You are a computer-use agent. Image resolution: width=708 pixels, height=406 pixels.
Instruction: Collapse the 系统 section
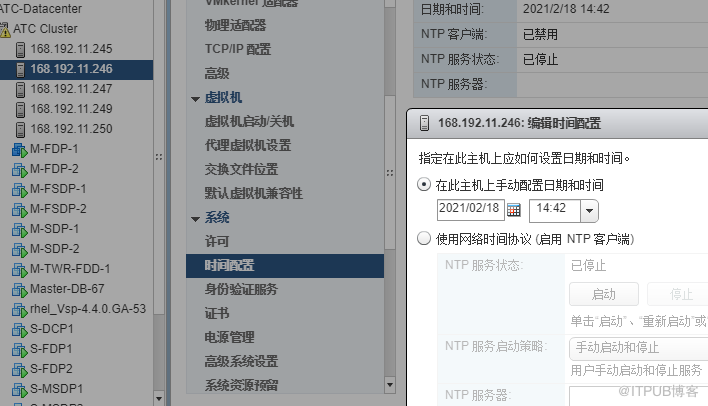[196, 219]
